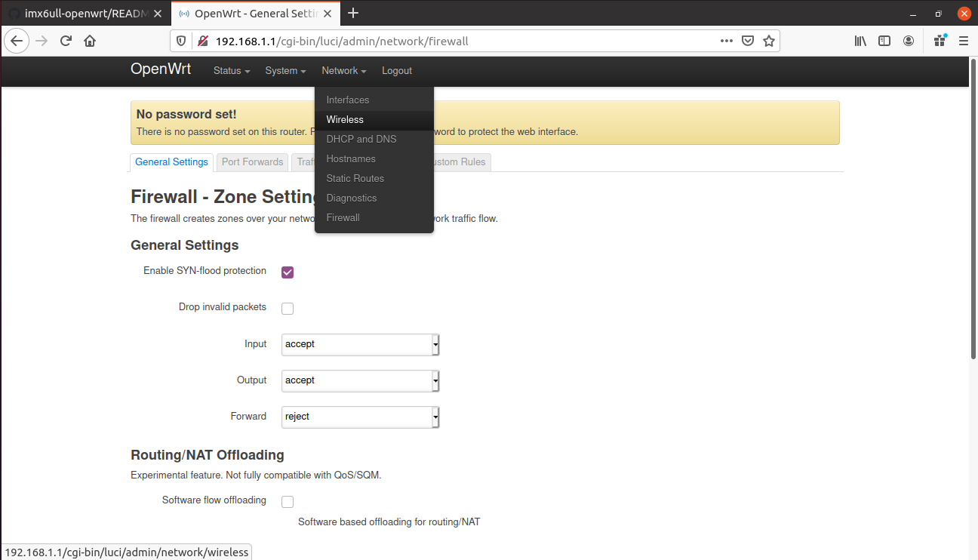Click the Logout link

[x=397, y=70]
